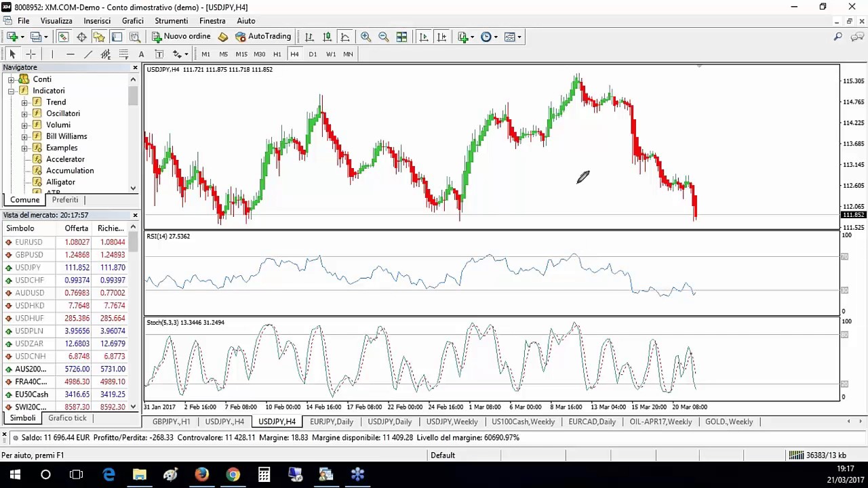Image resolution: width=868 pixels, height=488 pixels.
Task: Select the trendline drawing tool
Action: click(x=87, y=54)
